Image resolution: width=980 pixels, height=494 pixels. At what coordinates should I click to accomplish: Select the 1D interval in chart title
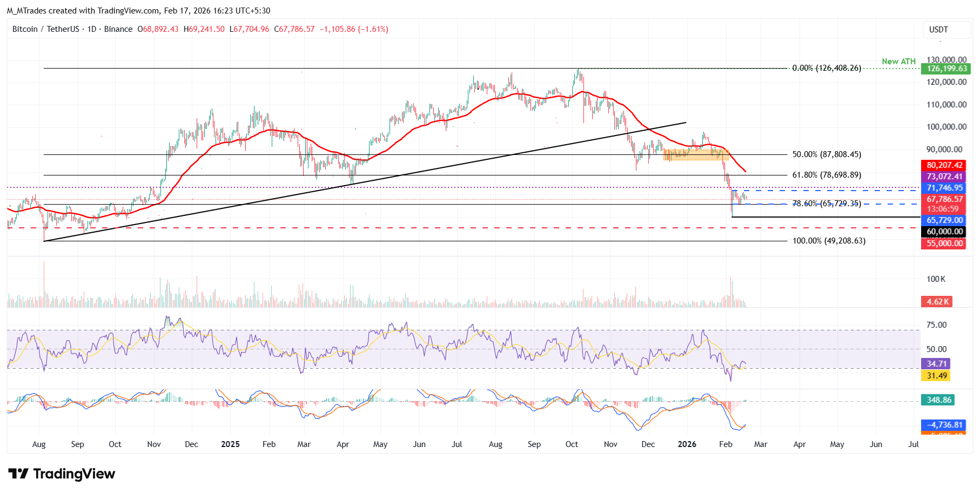(x=92, y=29)
